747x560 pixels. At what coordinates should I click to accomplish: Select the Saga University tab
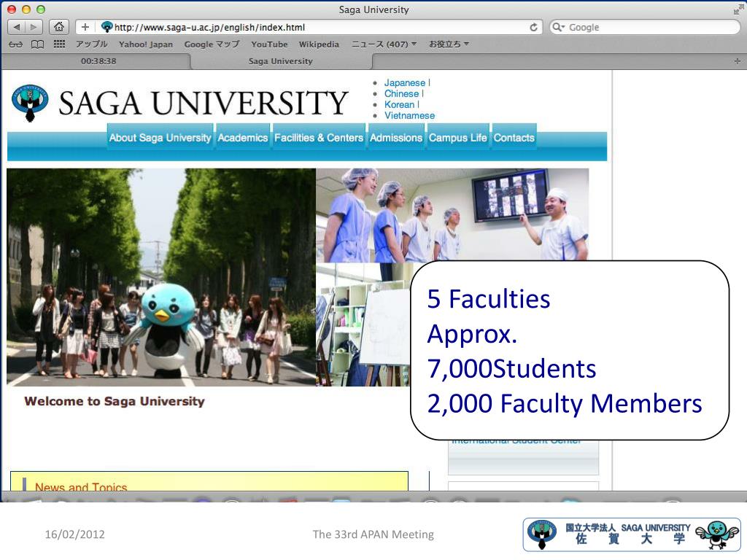point(281,61)
